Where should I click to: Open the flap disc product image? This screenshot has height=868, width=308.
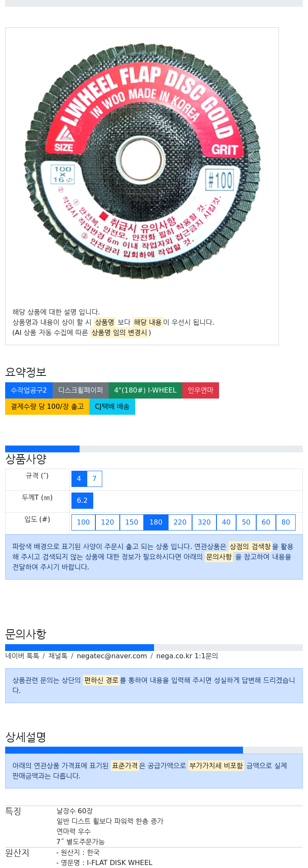(142, 161)
